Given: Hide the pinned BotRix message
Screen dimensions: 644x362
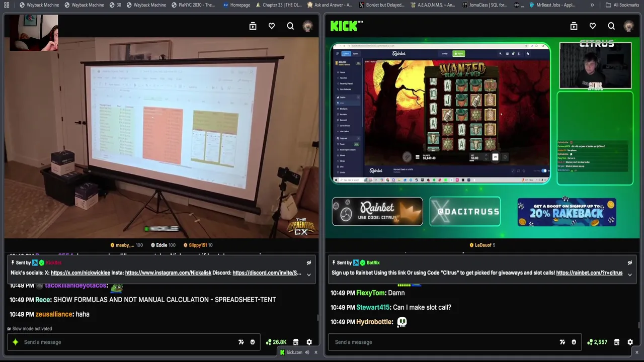Looking at the screenshot, I should pos(629,262).
